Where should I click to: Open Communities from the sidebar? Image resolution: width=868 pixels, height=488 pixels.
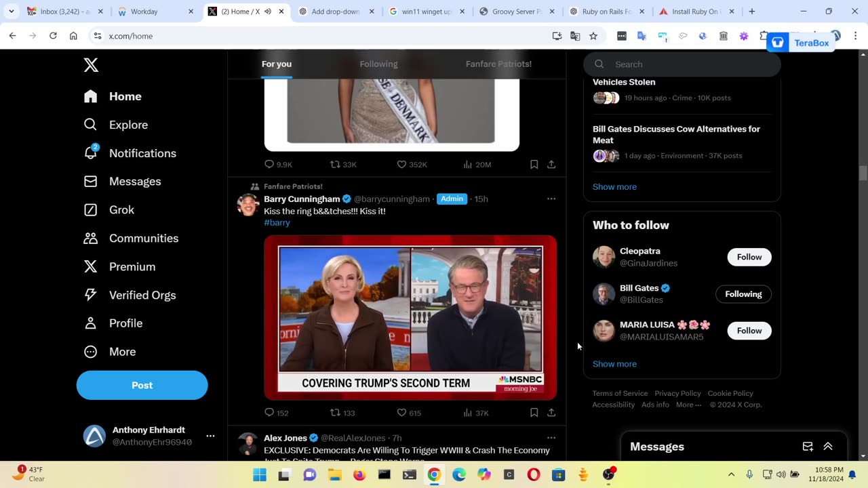pos(131,239)
